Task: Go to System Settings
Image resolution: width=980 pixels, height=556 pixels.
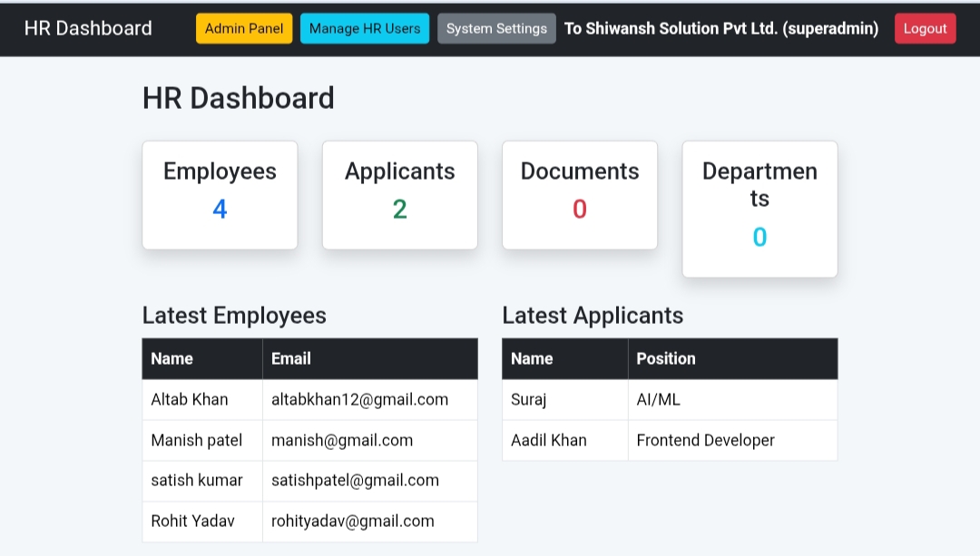Action: coord(496,29)
